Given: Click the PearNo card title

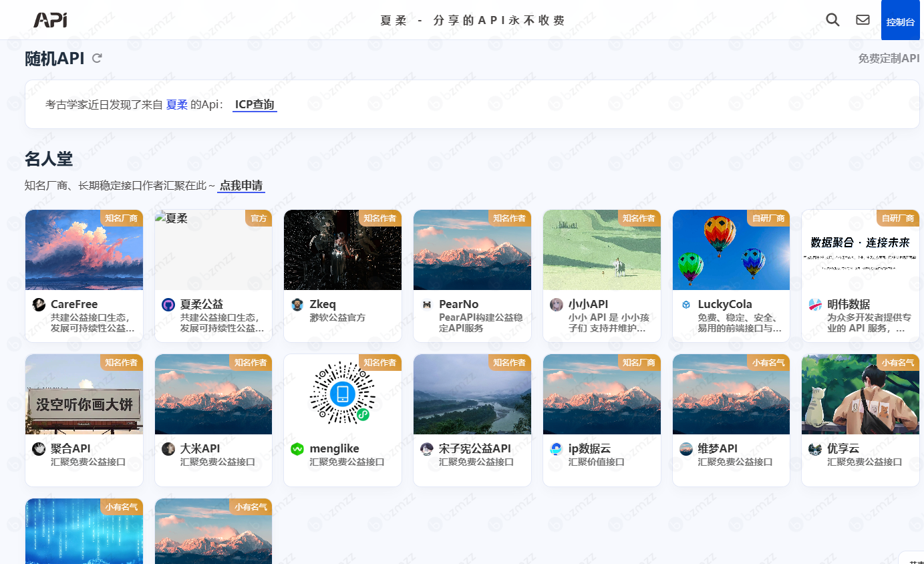Looking at the screenshot, I should click(459, 304).
